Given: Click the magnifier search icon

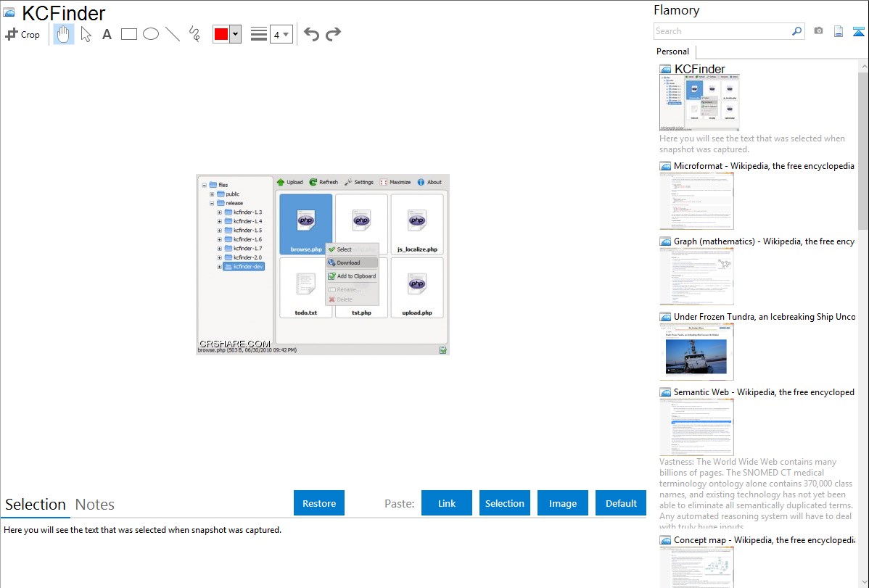Looking at the screenshot, I should click(796, 31).
